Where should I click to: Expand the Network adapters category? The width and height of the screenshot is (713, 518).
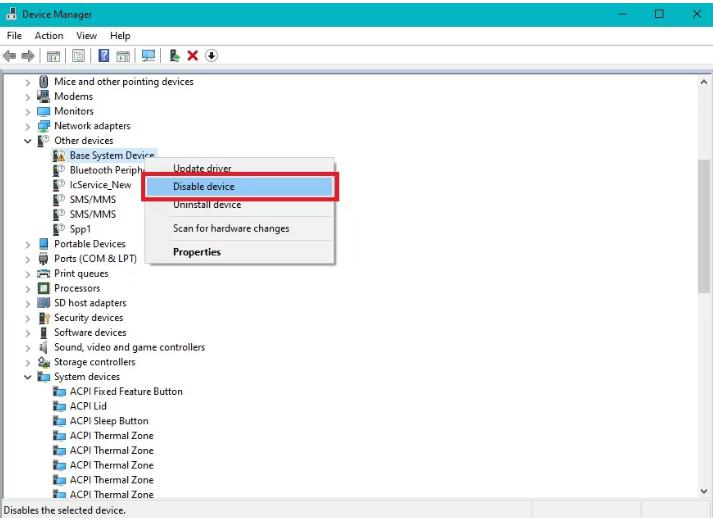(x=28, y=126)
